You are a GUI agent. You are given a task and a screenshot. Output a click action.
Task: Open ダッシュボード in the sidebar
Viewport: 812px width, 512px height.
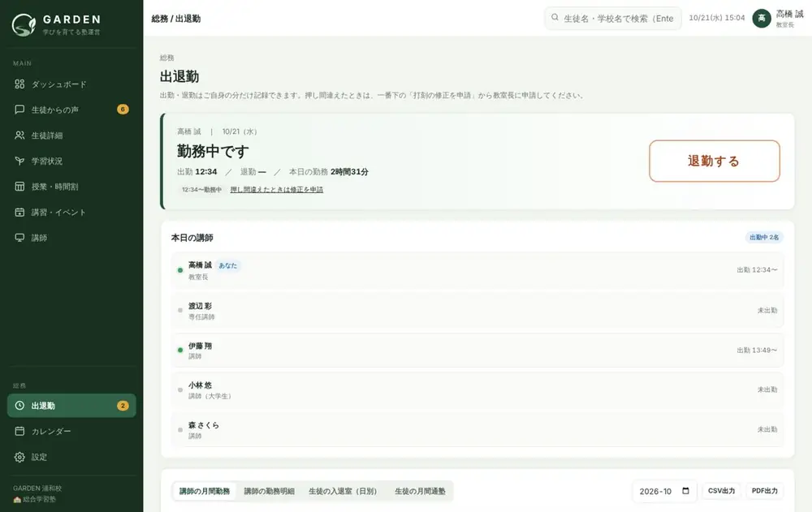(71, 84)
